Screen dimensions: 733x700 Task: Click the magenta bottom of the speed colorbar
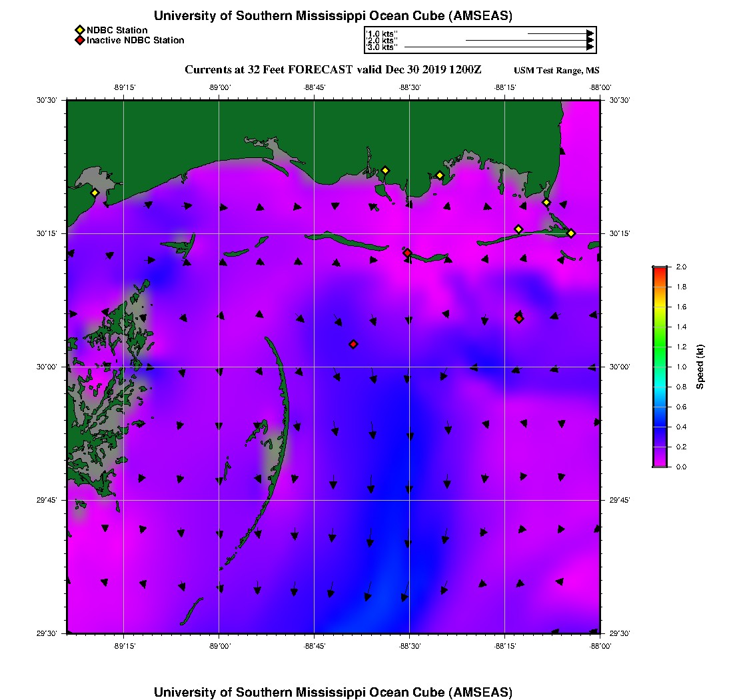(660, 464)
